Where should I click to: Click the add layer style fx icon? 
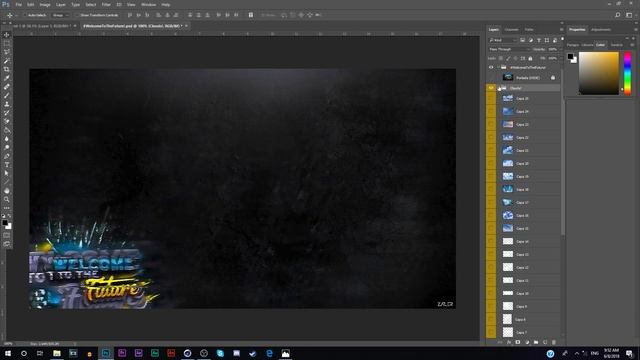click(509, 342)
